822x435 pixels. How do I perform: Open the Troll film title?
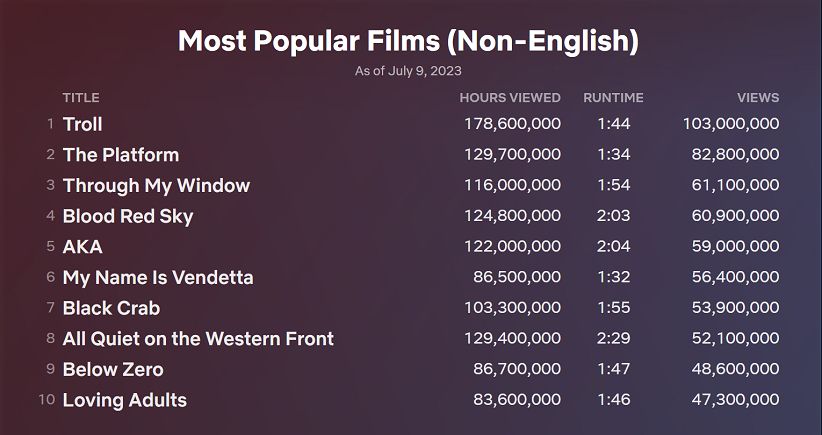pos(83,124)
